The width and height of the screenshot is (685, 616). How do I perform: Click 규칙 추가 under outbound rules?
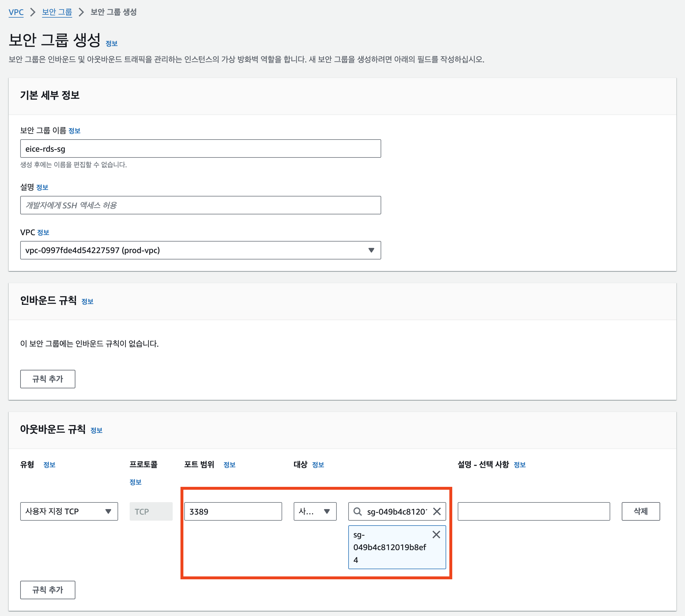pos(48,590)
